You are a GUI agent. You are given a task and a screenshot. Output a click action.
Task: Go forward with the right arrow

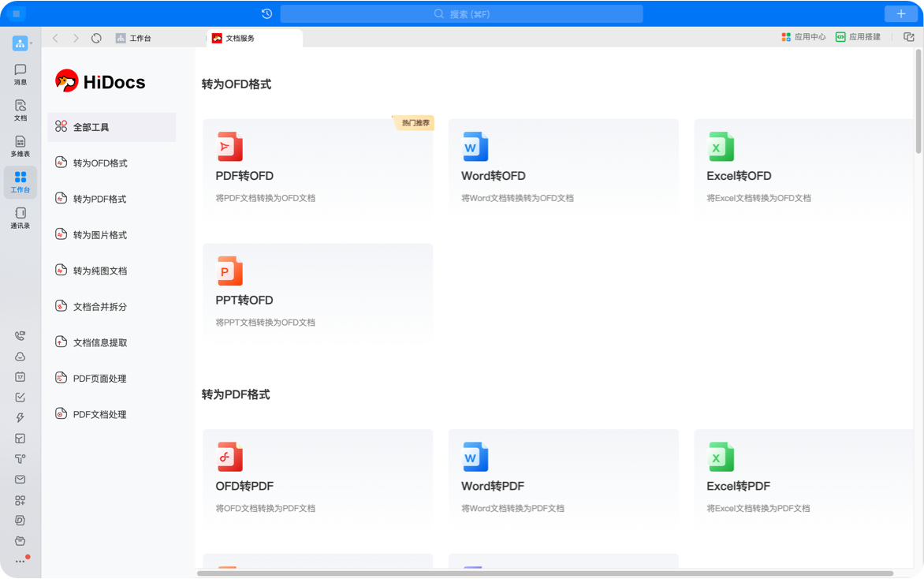coord(76,39)
